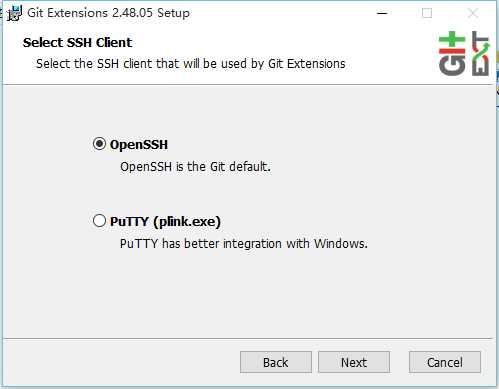This screenshot has width=499, height=389.
Task: Select the OpenSSH radio button
Action: point(99,144)
